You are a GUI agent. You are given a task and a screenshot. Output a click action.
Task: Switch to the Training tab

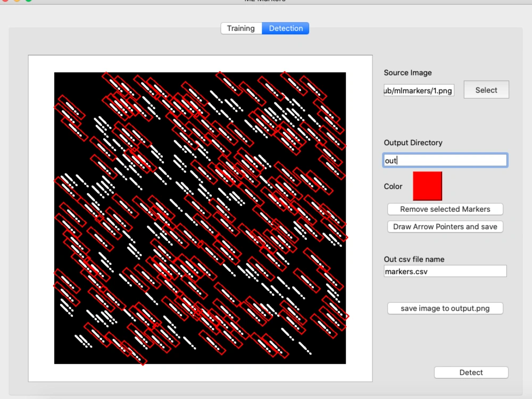click(241, 28)
